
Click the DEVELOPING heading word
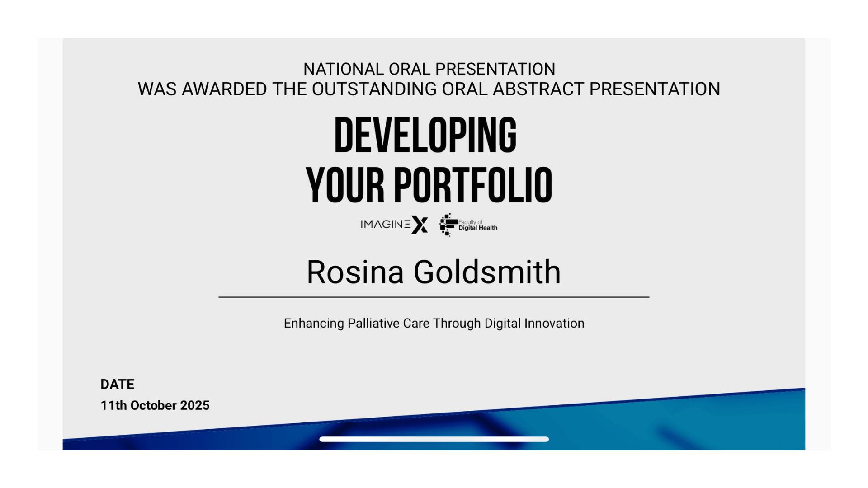point(425,135)
